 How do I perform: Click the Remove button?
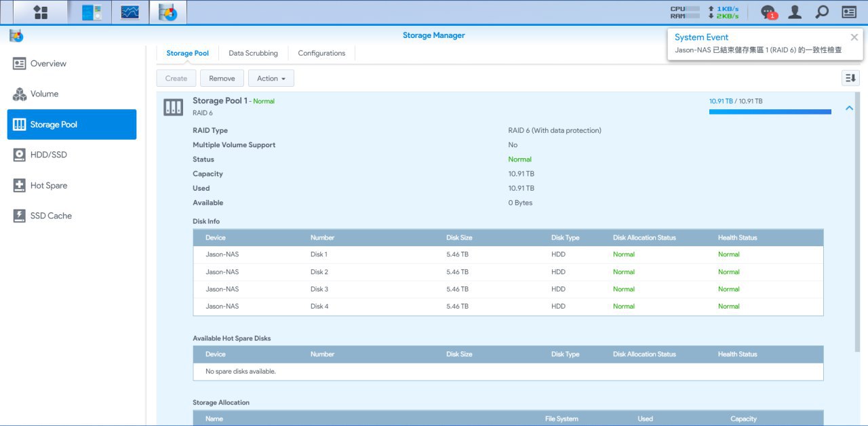pyautogui.click(x=222, y=79)
